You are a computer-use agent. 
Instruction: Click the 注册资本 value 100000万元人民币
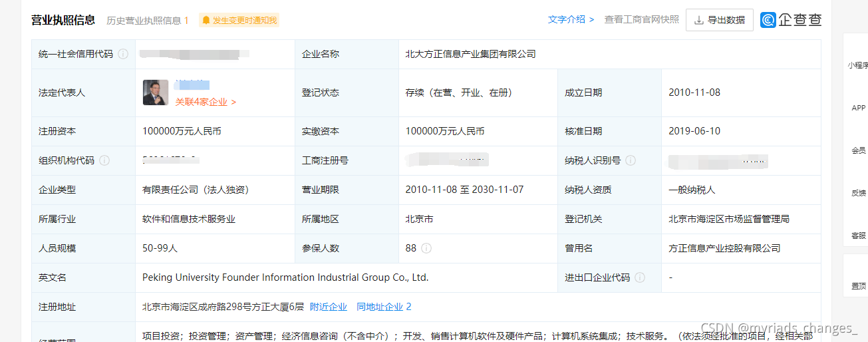tap(182, 131)
